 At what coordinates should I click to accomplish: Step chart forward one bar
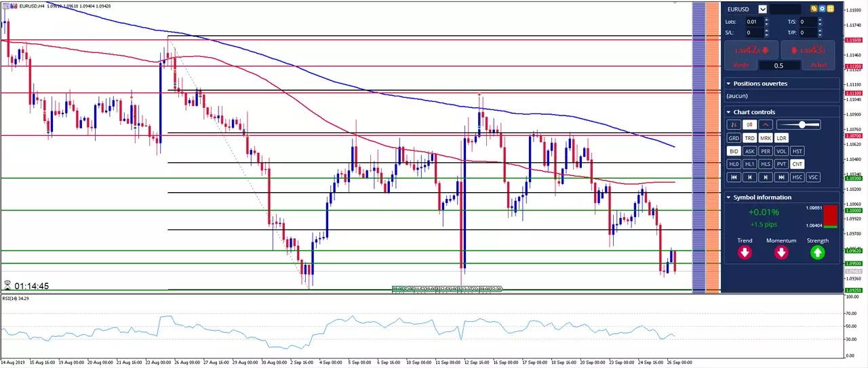pyautogui.click(x=766, y=177)
